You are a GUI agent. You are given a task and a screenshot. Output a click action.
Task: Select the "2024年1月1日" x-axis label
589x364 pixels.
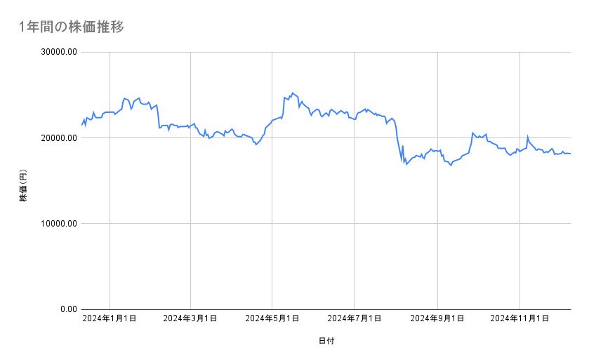point(110,319)
